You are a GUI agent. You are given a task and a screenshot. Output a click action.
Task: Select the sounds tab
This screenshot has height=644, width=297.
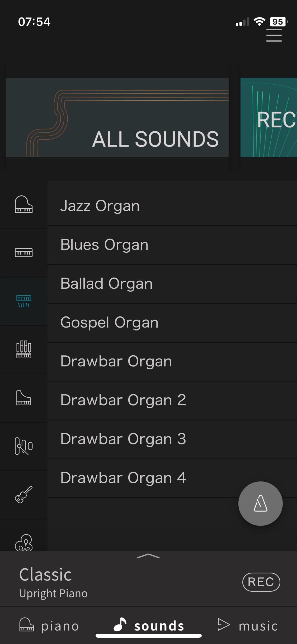[149, 625]
